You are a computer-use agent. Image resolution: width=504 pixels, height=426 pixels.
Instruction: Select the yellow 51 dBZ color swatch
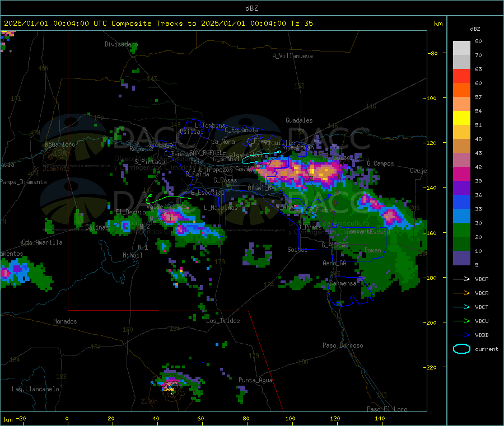[461, 118]
